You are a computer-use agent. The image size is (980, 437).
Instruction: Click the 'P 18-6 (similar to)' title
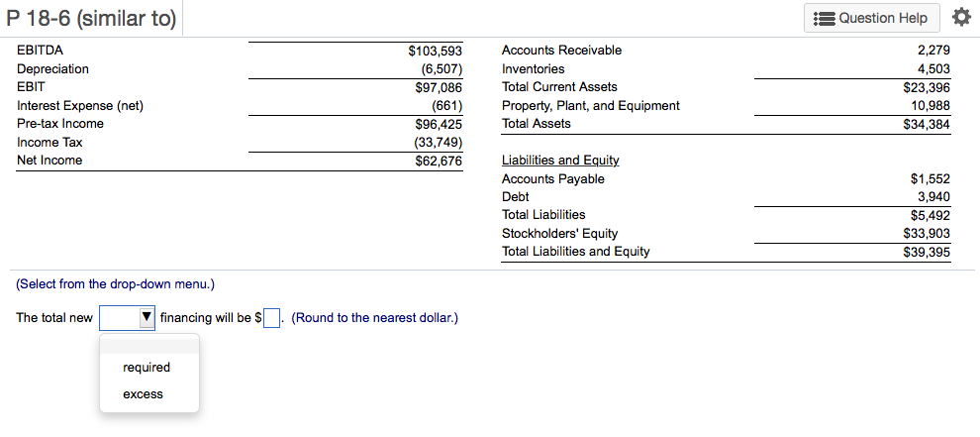click(x=91, y=18)
